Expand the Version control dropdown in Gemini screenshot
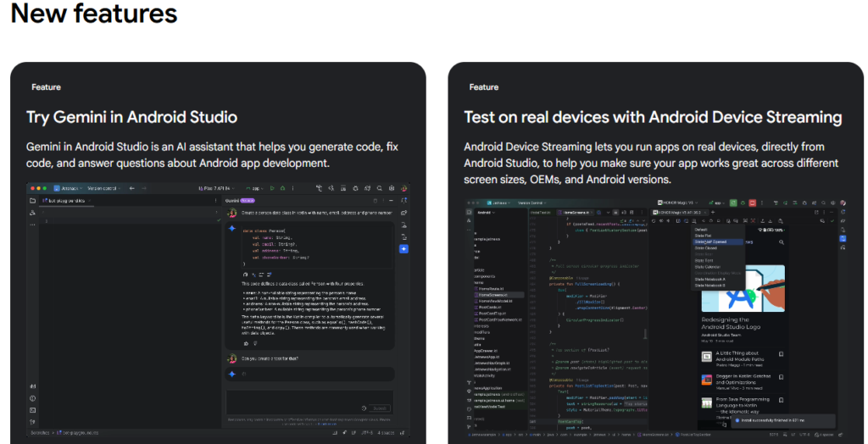This screenshot has width=868, height=444. (x=104, y=188)
